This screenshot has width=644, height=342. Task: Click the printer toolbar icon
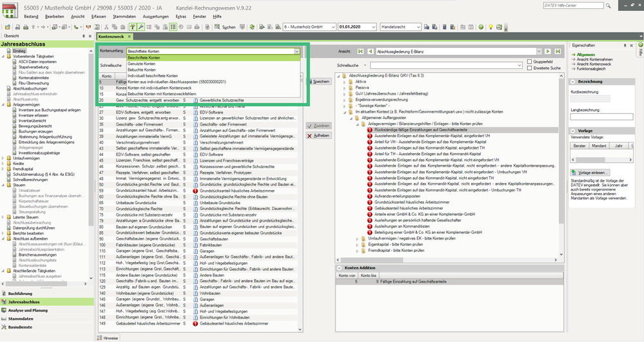click(x=26, y=27)
